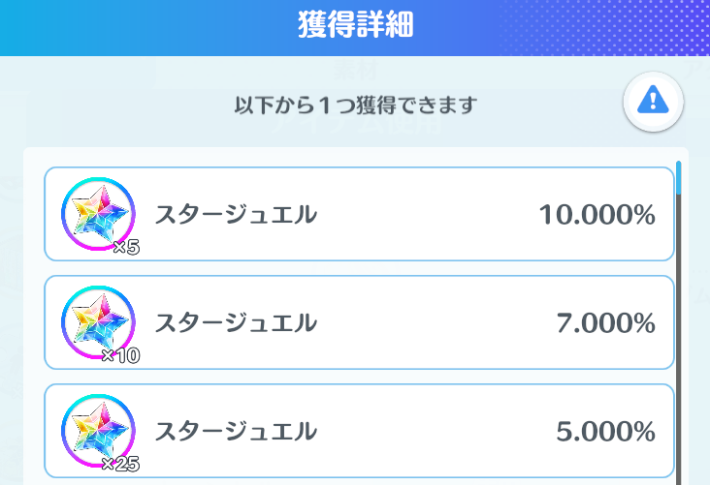Tap the Star Jewel icon with ×10
This screenshot has height=485, width=710.
point(98,321)
